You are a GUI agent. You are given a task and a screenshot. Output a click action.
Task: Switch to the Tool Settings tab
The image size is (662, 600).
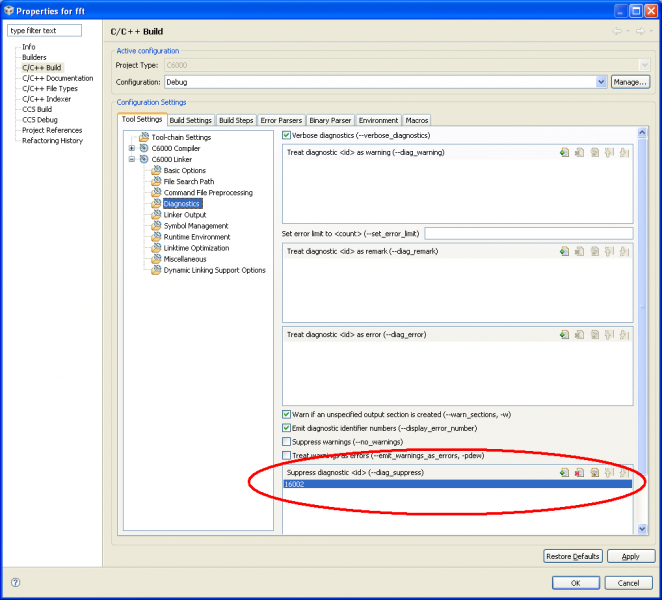click(x=142, y=119)
